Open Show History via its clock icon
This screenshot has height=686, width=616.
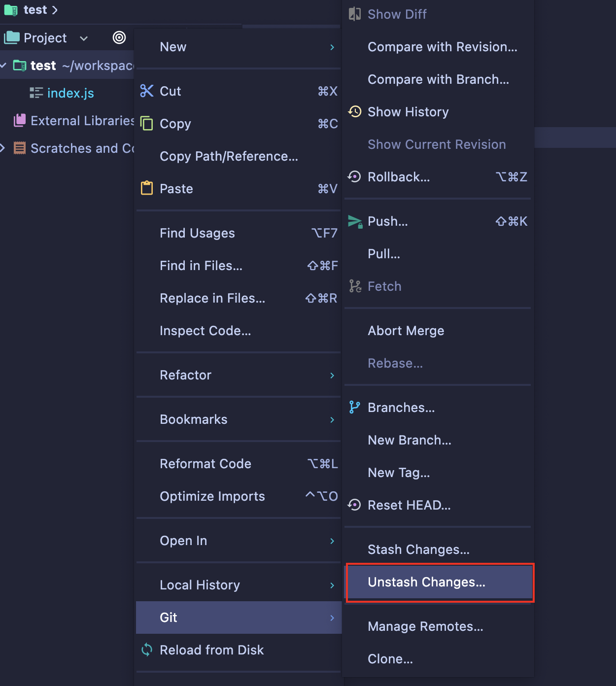tap(354, 111)
